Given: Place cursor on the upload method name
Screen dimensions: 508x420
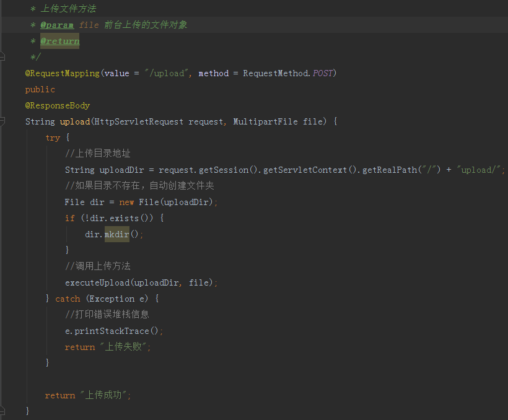Looking at the screenshot, I should (x=74, y=121).
